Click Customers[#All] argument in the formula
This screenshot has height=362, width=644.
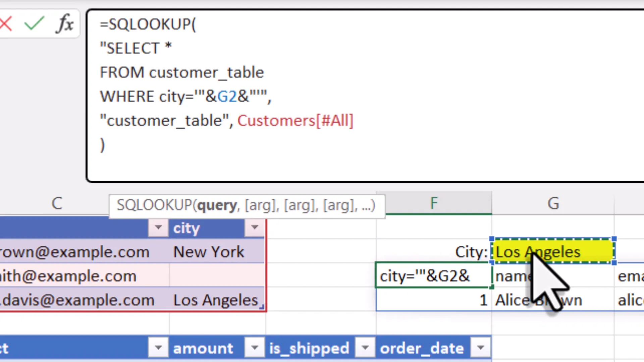[x=295, y=120]
